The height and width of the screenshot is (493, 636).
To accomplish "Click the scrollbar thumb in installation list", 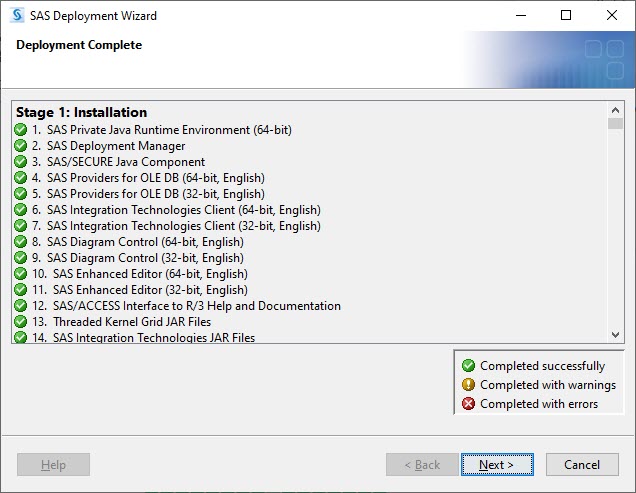I will [615, 123].
